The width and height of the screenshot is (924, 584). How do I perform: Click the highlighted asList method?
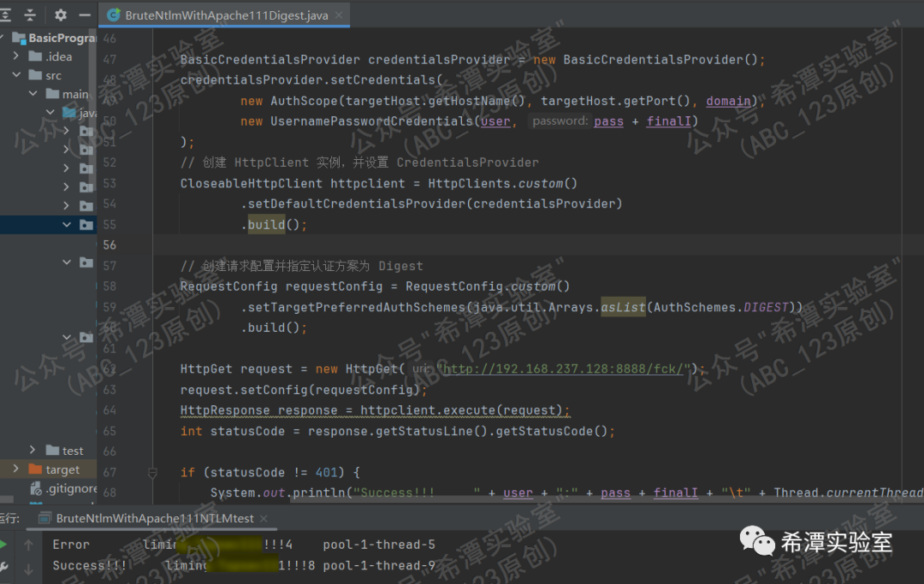pos(624,307)
